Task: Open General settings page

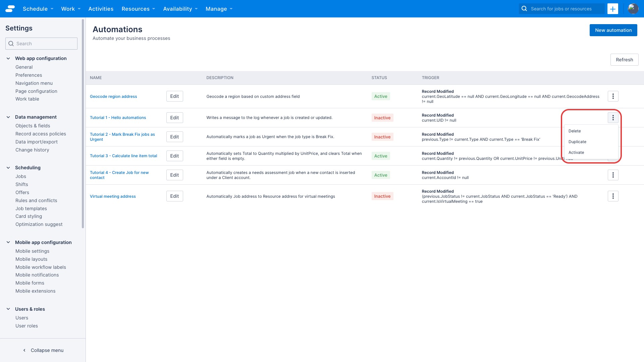Action: pyautogui.click(x=24, y=67)
